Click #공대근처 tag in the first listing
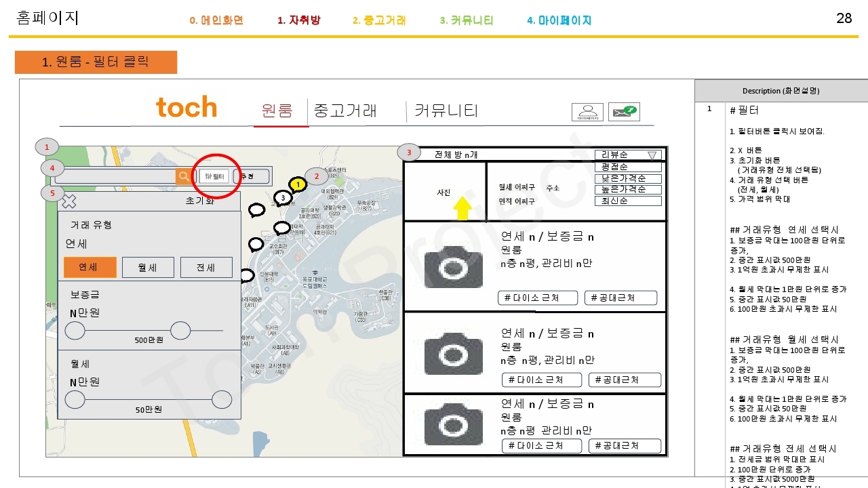Screen dimensions: 868x488 pos(620,298)
